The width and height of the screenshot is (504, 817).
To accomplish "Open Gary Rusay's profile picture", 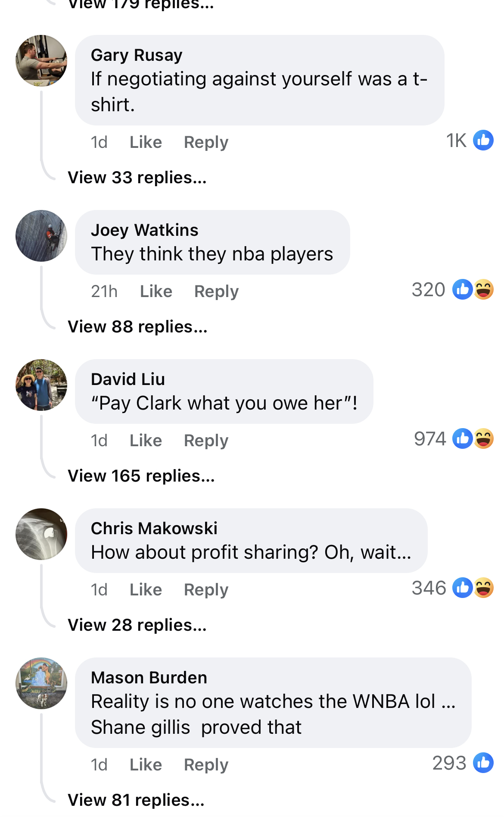I will pos(41,61).
